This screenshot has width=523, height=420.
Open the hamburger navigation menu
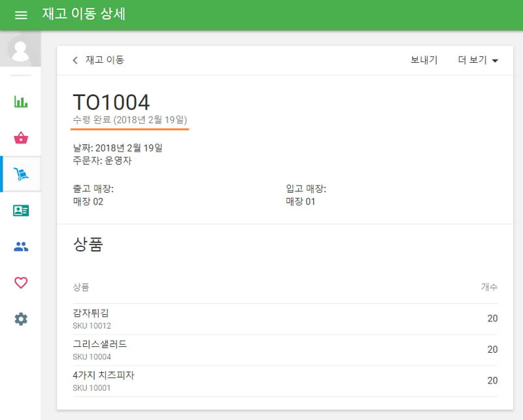[20, 14]
